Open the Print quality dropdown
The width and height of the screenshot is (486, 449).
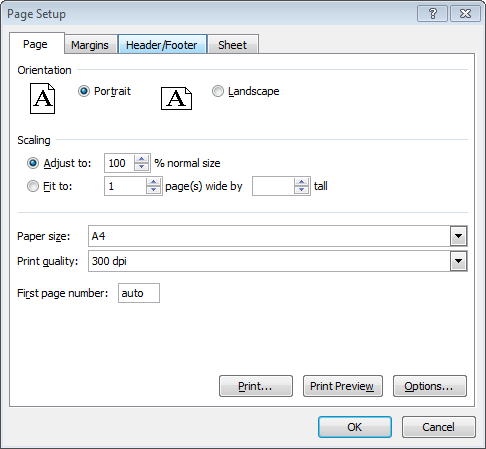[x=458, y=261]
